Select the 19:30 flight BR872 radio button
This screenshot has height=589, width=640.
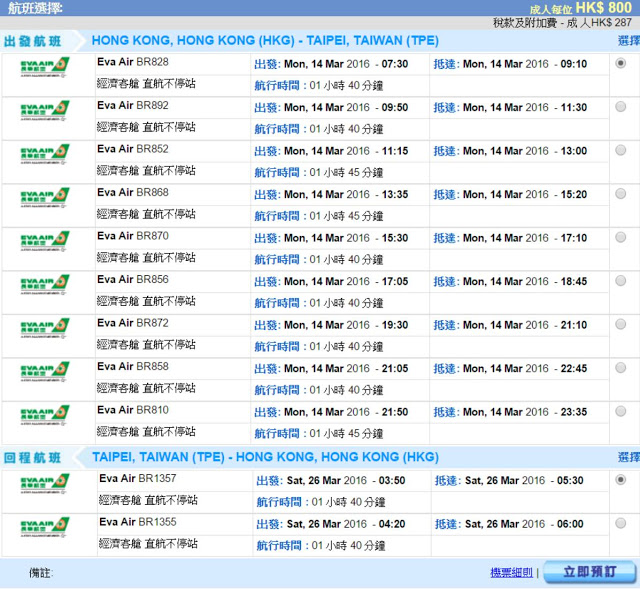point(621,324)
